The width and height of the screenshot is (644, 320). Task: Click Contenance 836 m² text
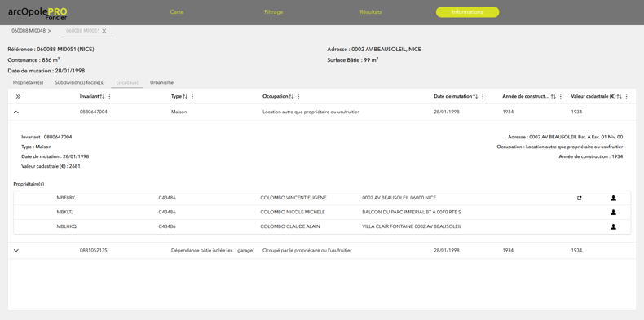tap(33, 60)
